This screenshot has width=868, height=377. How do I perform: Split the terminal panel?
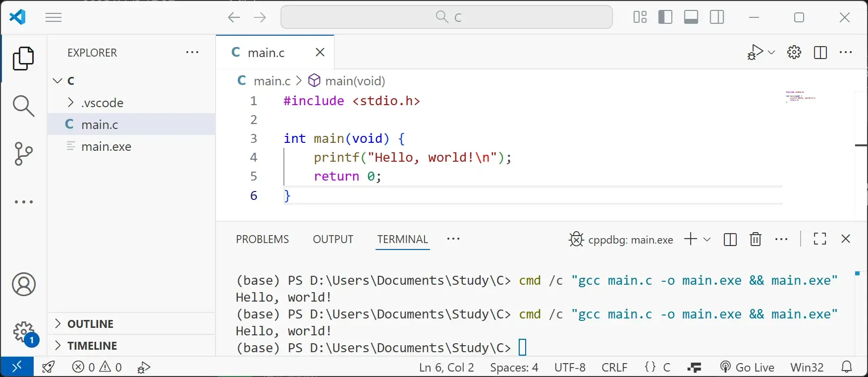tap(730, 239)
